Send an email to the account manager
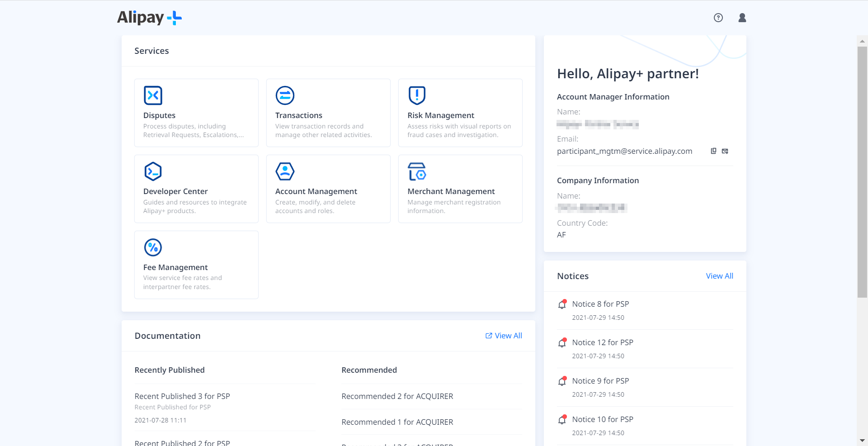The width and height of the screenshot is (868, 446). (x=725, y=151)
